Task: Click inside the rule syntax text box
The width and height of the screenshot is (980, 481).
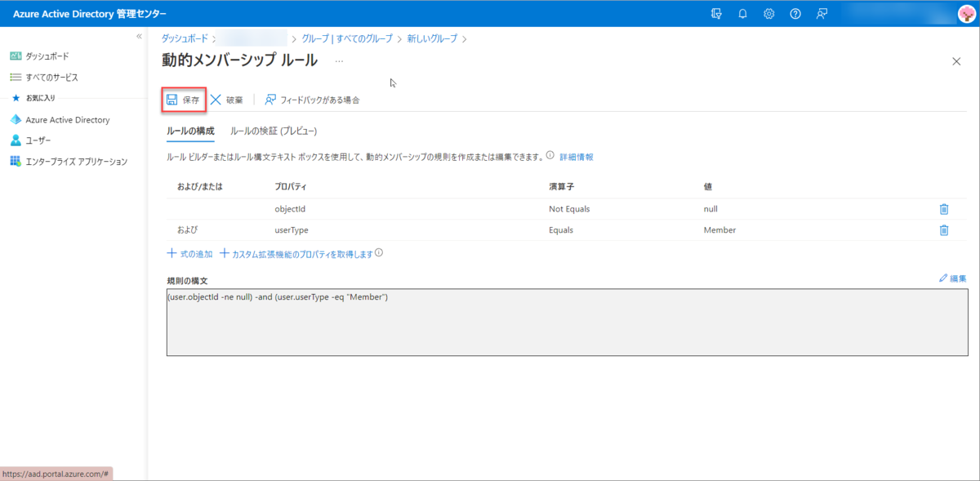Action: [567, 322]
